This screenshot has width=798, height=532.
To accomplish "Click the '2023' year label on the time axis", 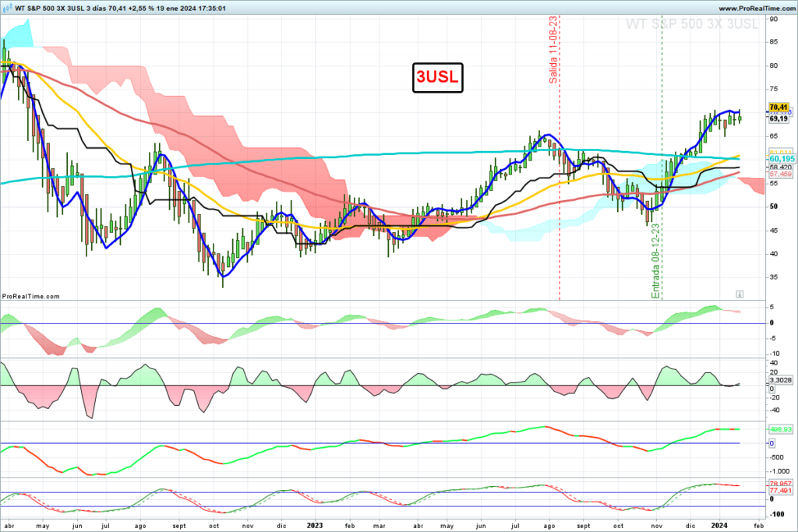I will tap(315, 526).
